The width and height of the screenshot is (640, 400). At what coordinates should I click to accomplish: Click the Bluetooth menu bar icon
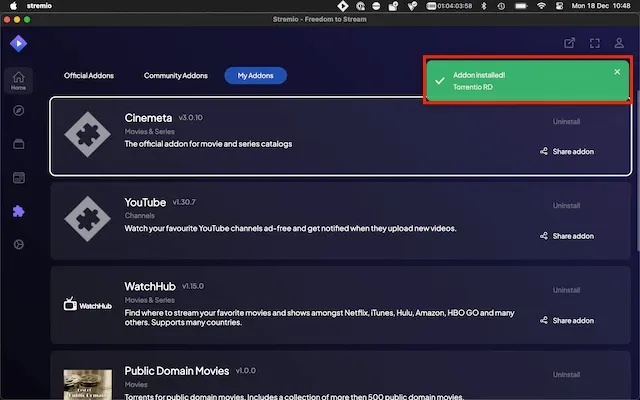coord(484,6)
